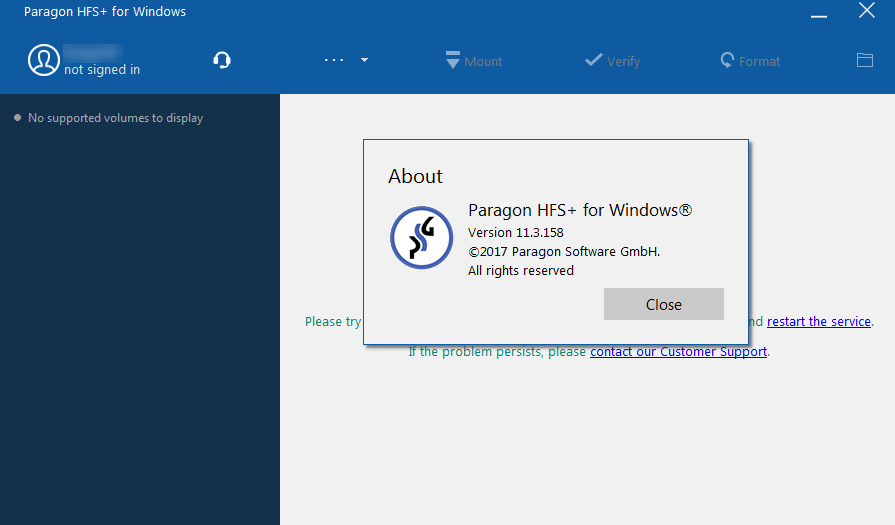Click the 'About' dialog heading
Screen dimensions: 895x525
[415, 176]
